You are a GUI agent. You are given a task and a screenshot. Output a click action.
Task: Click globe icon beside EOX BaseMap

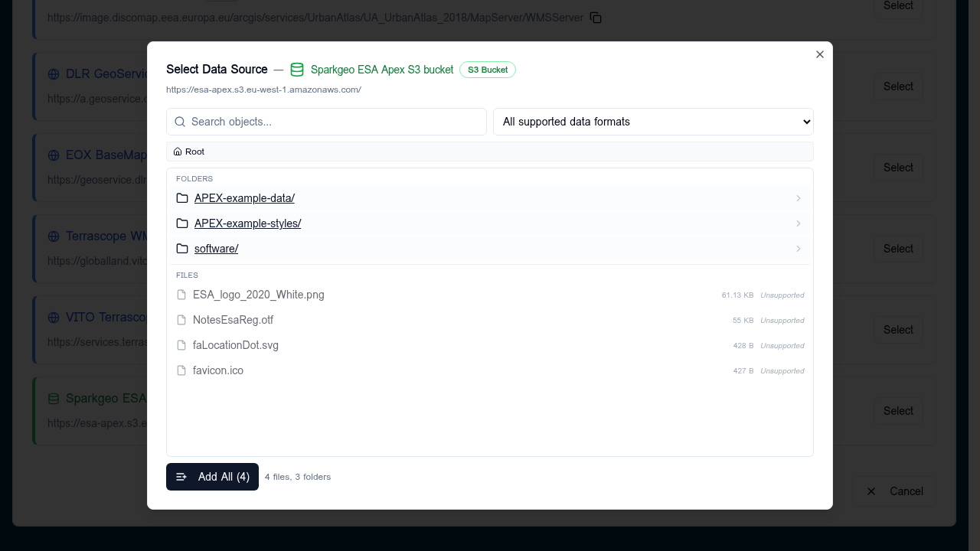click(54, 155)
